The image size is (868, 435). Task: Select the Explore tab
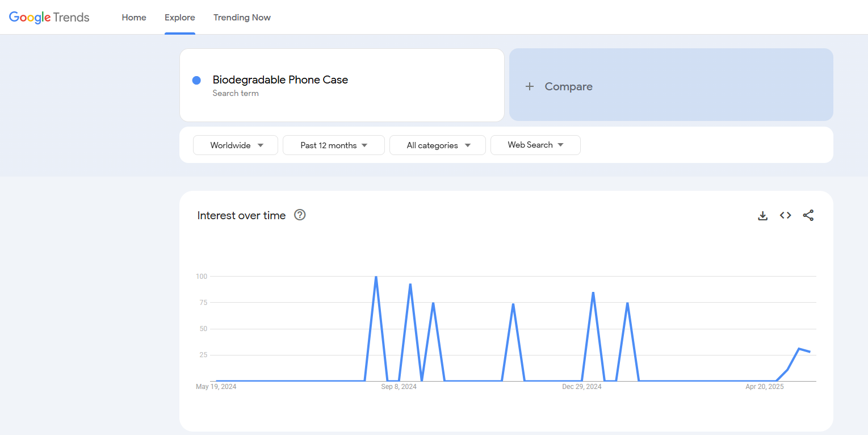(180, 18)
